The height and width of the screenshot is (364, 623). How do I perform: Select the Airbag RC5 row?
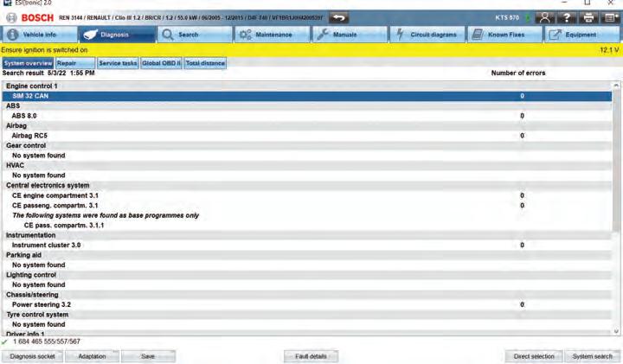click(306, 136)
